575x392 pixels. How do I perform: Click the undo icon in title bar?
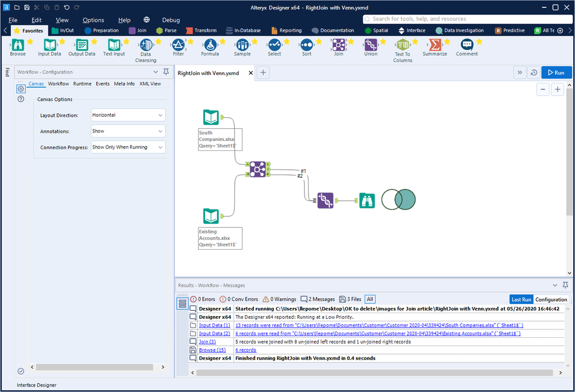tap(66, 7)
